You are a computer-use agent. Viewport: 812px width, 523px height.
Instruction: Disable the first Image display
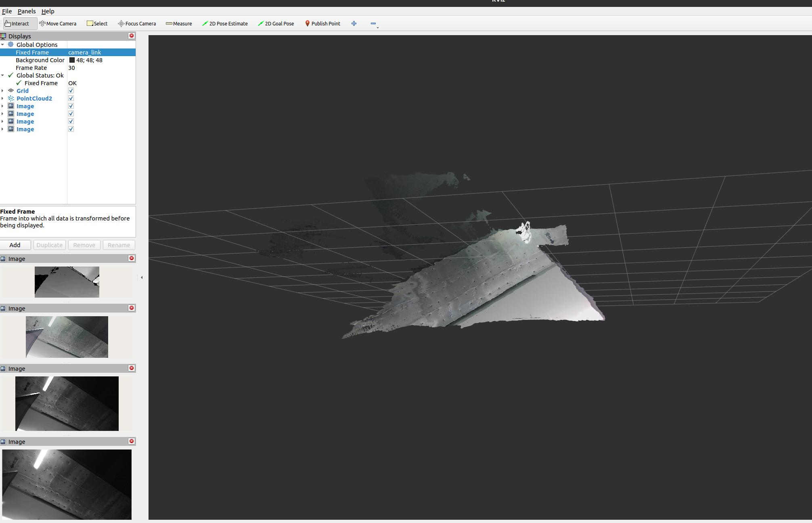click(x=71, y=106)
